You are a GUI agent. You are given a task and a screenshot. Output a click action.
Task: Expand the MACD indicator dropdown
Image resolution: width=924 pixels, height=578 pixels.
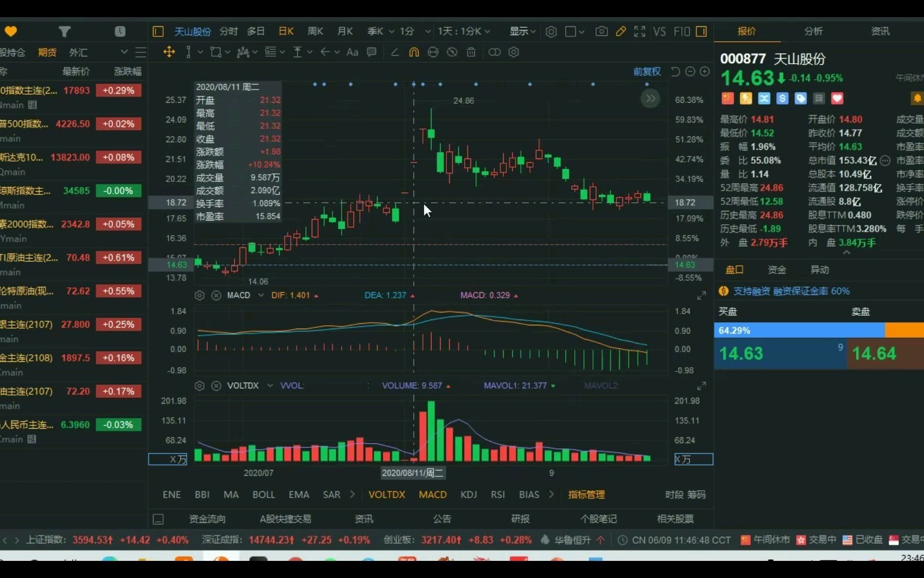[x=261, y=295]
